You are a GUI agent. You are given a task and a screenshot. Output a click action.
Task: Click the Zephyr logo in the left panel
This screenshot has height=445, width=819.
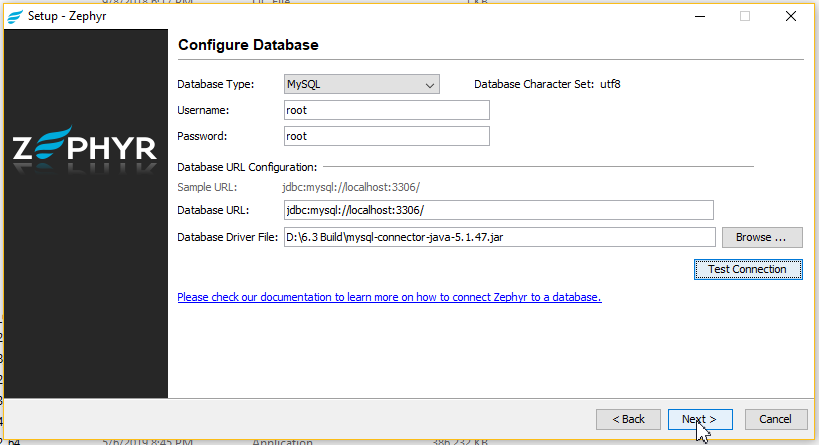point(85,148)
